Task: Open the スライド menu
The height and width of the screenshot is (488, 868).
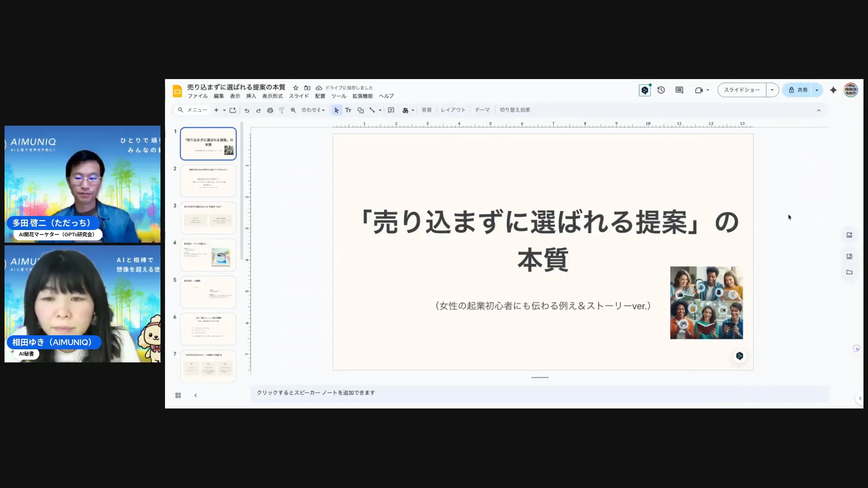Action: [299, 96]
